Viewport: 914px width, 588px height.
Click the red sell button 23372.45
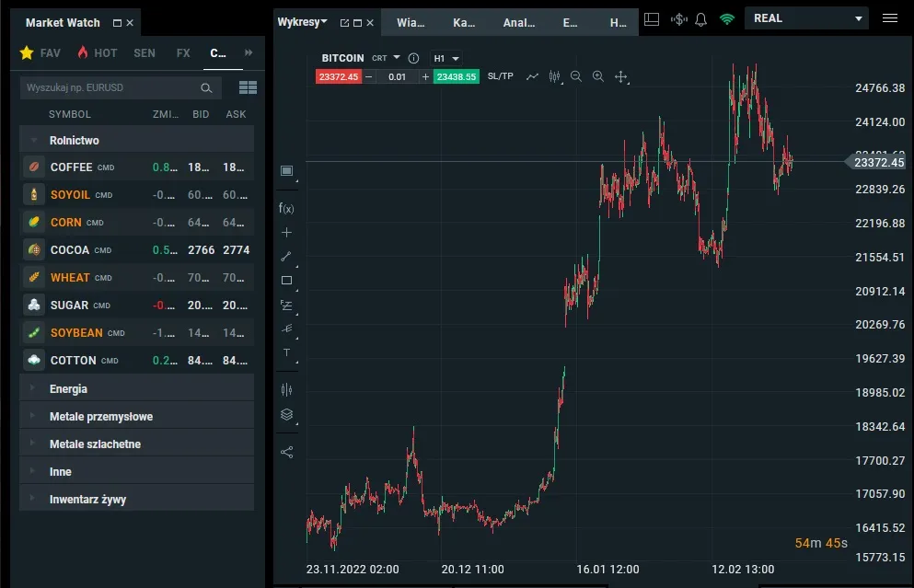tap(339, 76)
